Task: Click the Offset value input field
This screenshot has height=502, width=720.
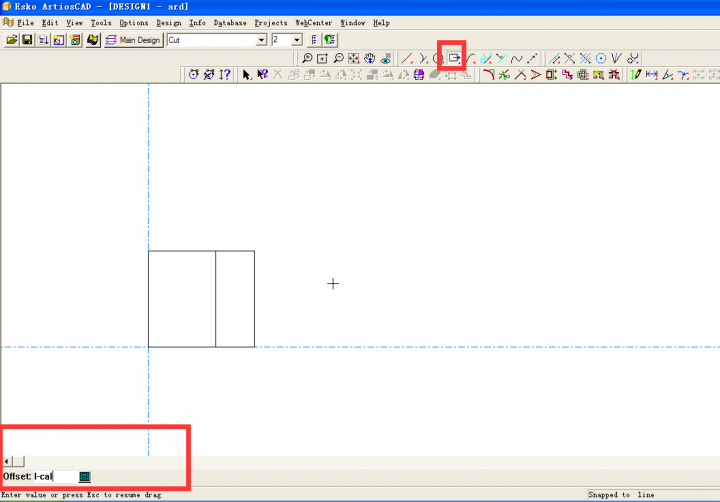Action: click(x=64, y=476)
